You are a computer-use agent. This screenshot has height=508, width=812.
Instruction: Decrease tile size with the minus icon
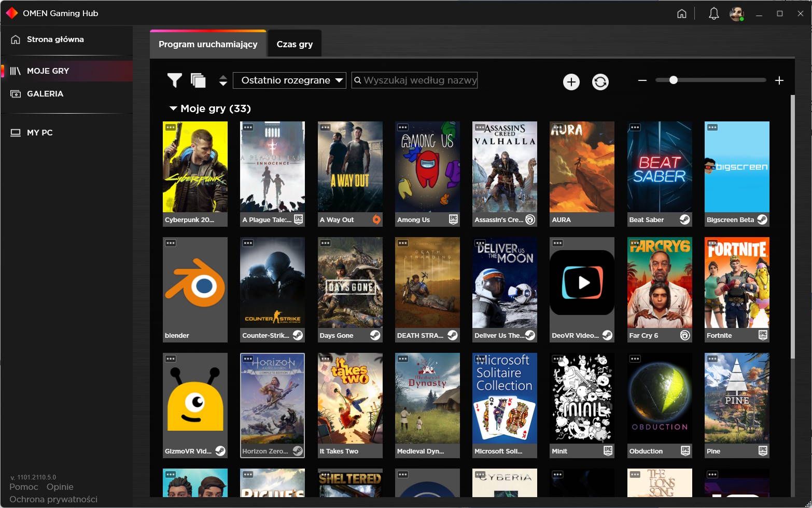point(642,80)
